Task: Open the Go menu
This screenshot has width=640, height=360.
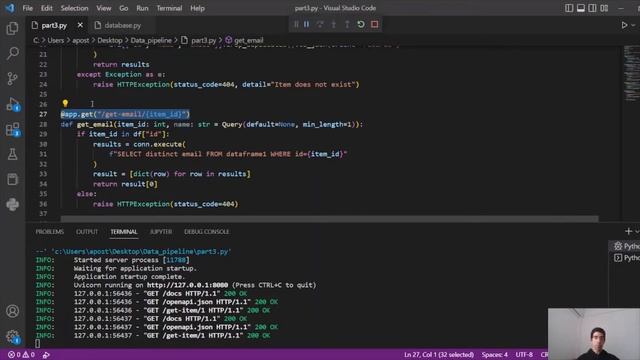Action: [x=124, y=8]
